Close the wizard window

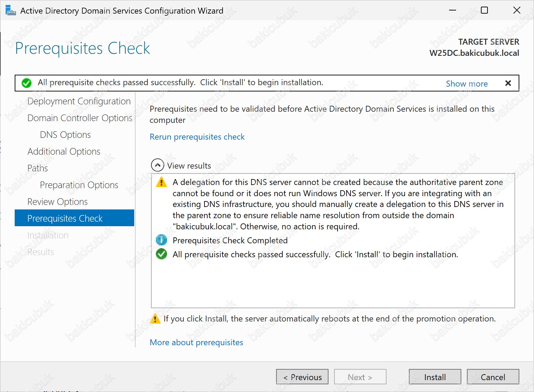(x=517, y=10)
